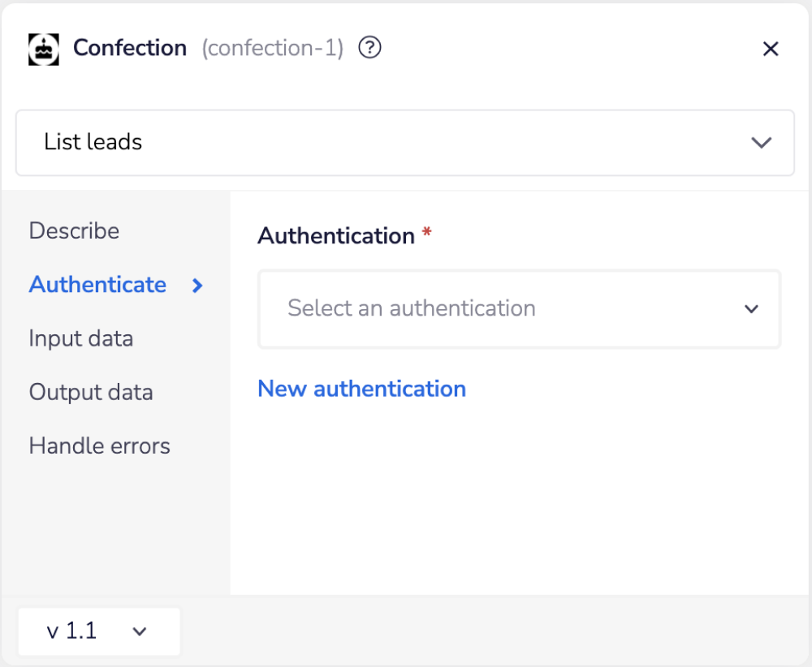
Task: Click the chevron on the List leads selector
Action: [x=762, y=142]
